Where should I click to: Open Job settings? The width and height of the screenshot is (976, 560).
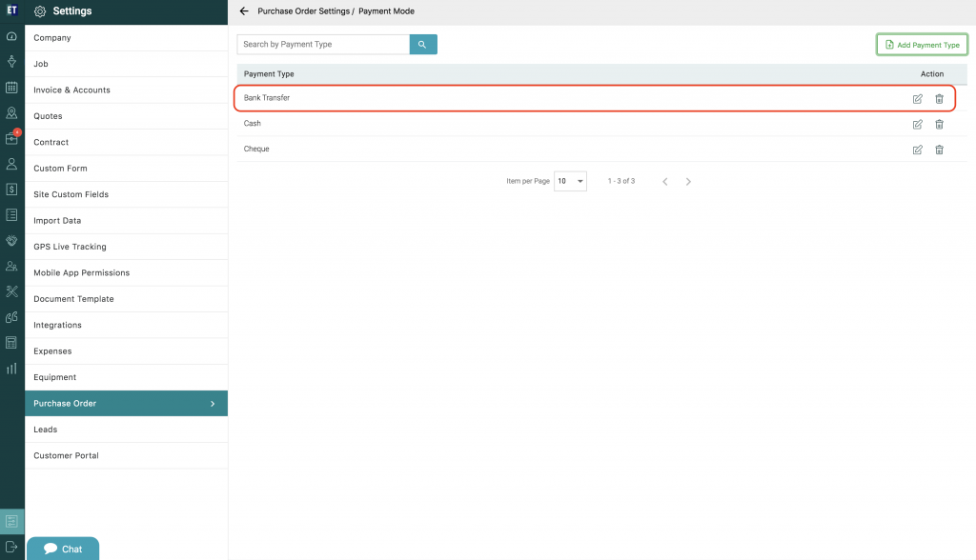point(127,64)
